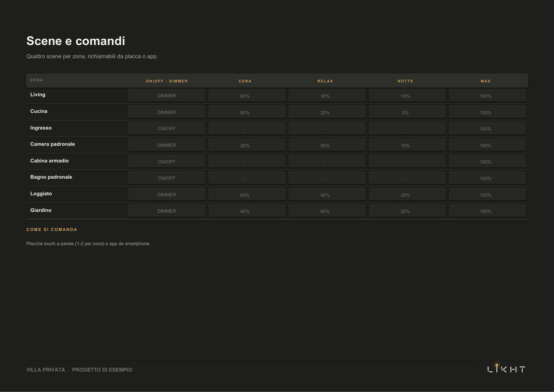The width and height of the screenshot is (554, 392).
Task: Click the "VILLA PRIVATA" footer text
Action: 46,370
